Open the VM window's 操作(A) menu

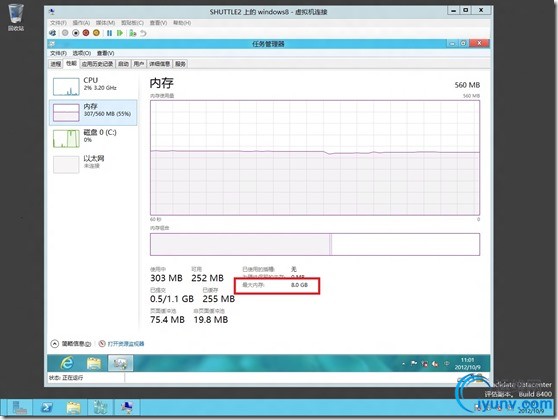[81, 23]
